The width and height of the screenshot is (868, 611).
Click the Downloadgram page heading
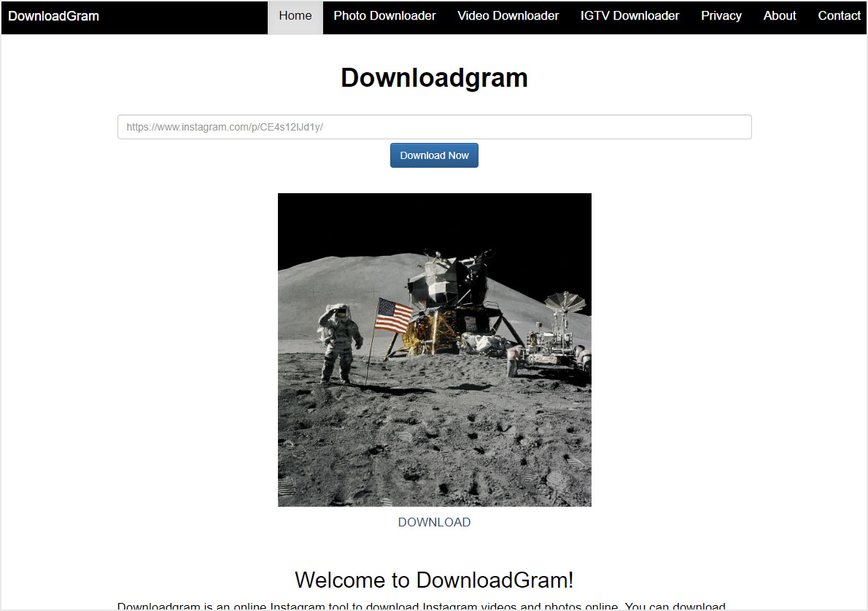click(x=434, y=77)
